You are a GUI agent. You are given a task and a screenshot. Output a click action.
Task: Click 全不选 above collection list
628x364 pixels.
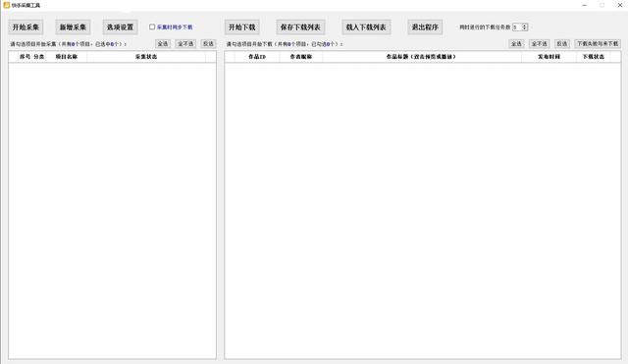[185, 43]
